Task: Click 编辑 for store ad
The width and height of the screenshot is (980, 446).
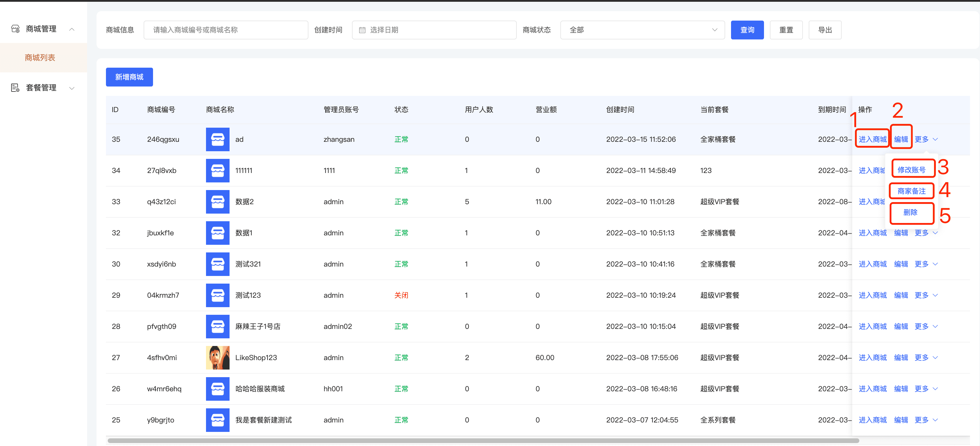Action: [x=901, y=139]
